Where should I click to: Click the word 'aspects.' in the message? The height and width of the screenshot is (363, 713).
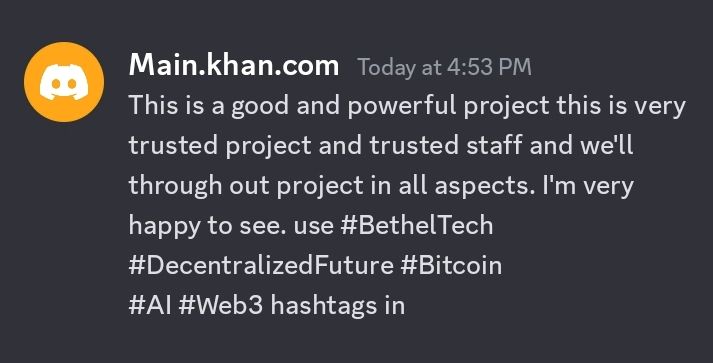(485, 186)
